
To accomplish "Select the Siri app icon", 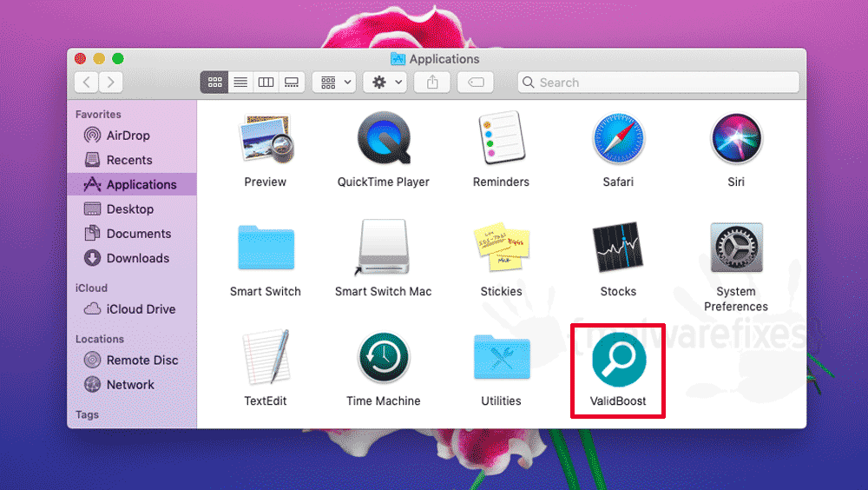I will tap(736, 139).
